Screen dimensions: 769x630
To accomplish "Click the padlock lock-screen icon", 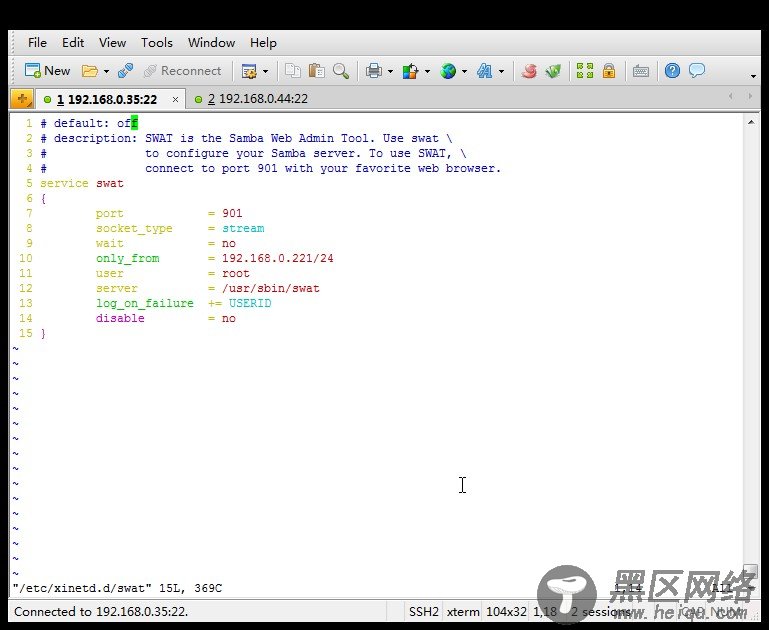I will (609, 71).
